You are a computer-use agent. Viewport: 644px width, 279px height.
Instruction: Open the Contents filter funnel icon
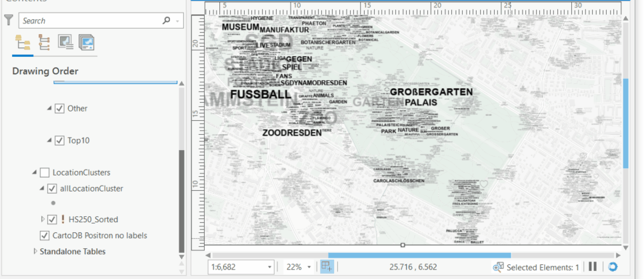point(9,20)
